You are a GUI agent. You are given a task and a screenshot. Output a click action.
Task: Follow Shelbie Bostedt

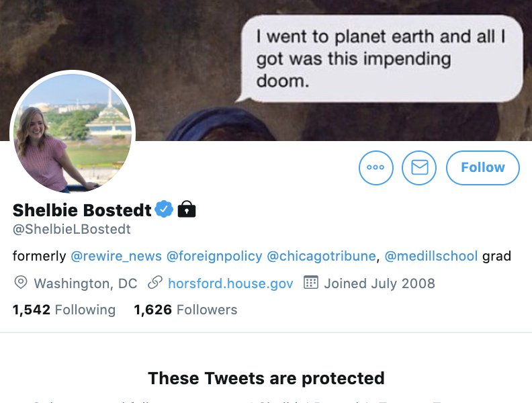coord(482,168)
